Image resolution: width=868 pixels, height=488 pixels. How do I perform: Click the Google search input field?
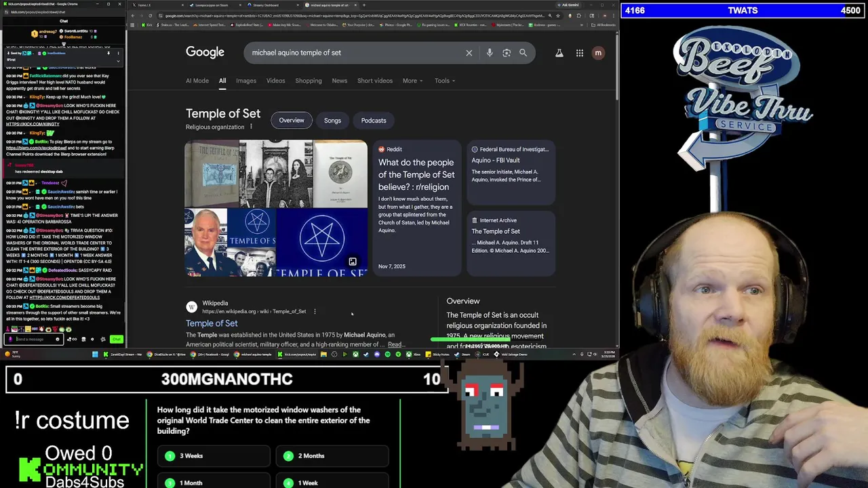(356, 53)
